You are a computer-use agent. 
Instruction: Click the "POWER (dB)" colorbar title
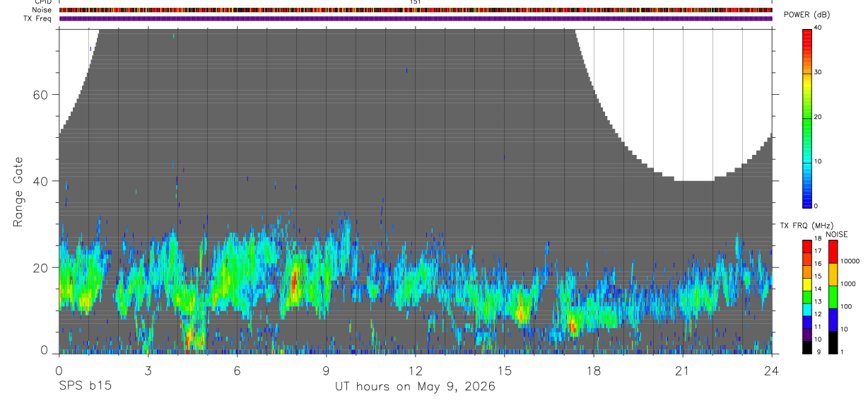806,16
